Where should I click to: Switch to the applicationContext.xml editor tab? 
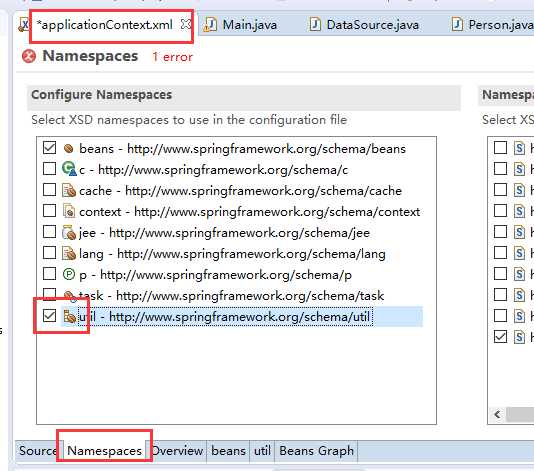click(x=104, y=25)
